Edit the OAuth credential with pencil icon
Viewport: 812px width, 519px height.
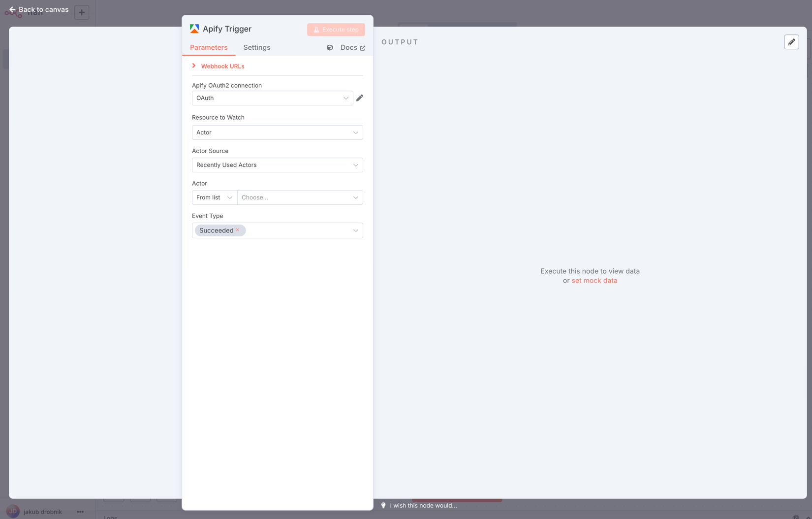coord(360,98)
